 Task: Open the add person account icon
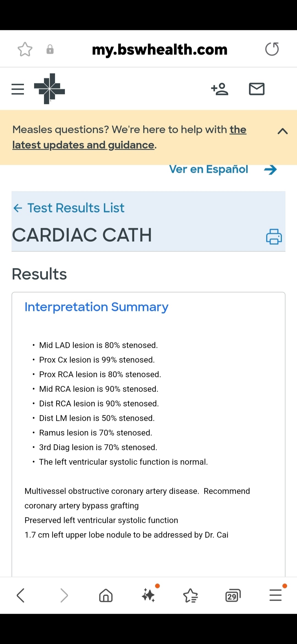220,89
